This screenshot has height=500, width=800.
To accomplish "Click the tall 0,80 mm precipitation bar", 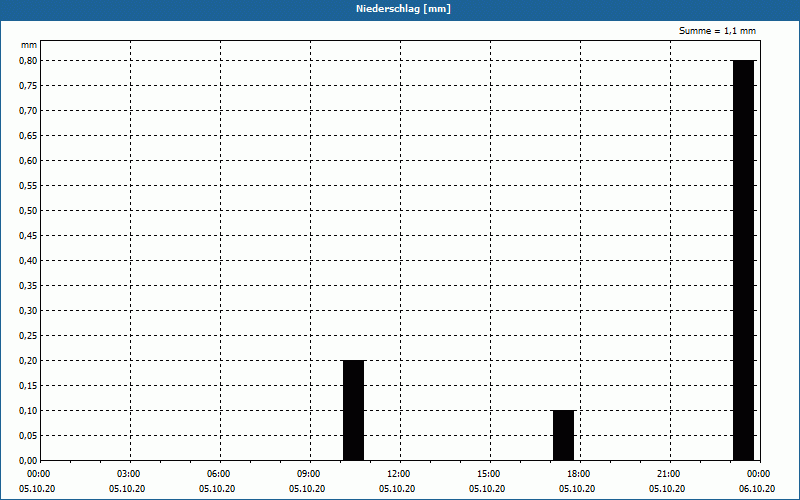I will [744, 260].
